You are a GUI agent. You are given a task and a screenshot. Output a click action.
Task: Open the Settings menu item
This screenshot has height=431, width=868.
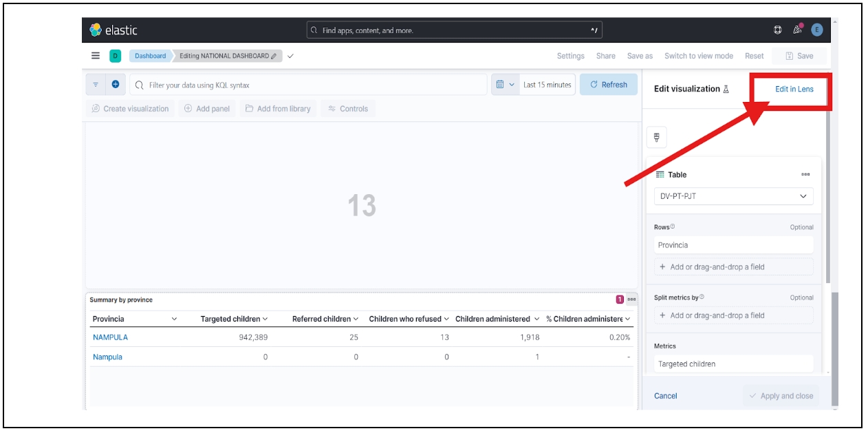570,56
